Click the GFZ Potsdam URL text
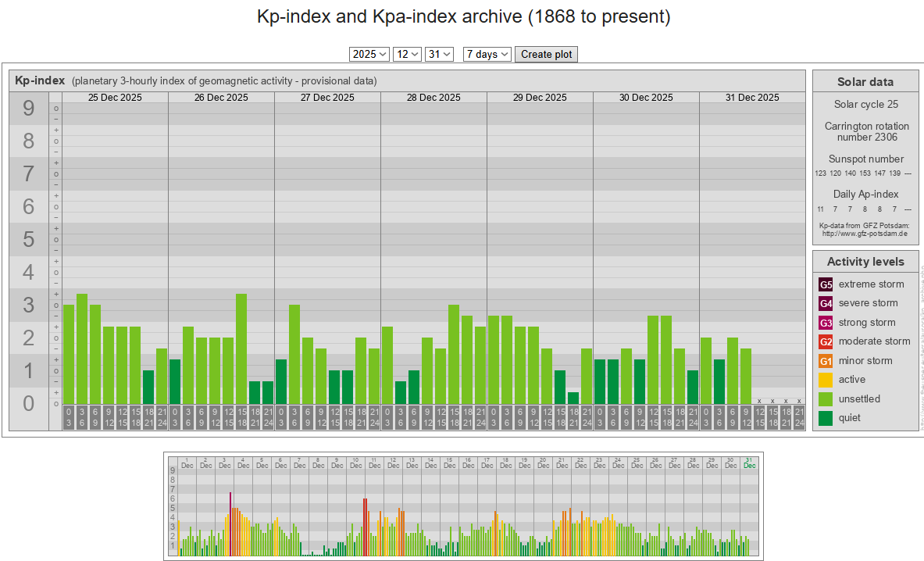 point(865,234)
